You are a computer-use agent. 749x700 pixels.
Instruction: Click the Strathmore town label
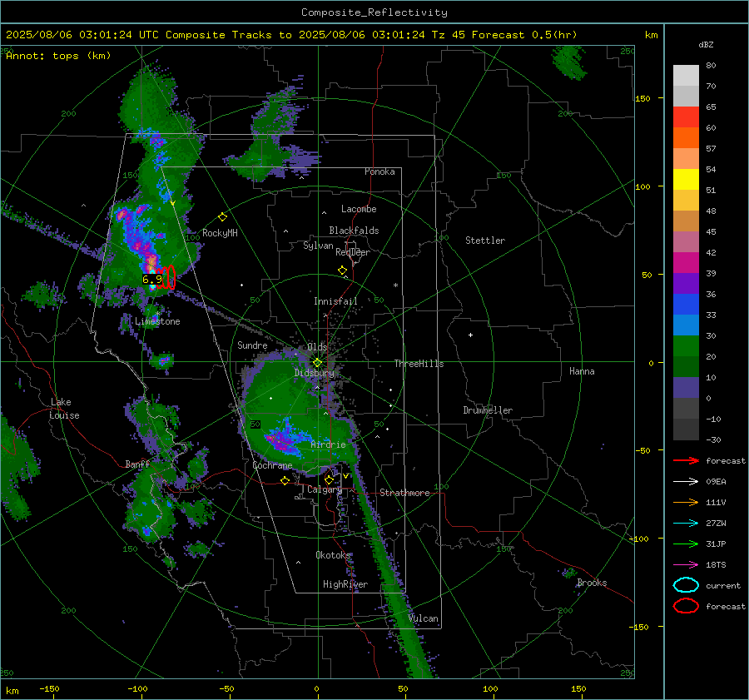[x=404, y=493]
